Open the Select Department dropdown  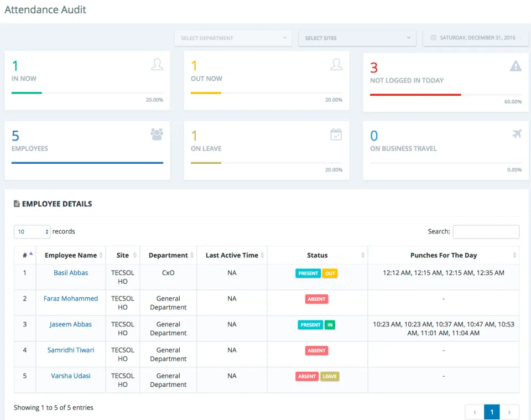[x=233, y=38]
